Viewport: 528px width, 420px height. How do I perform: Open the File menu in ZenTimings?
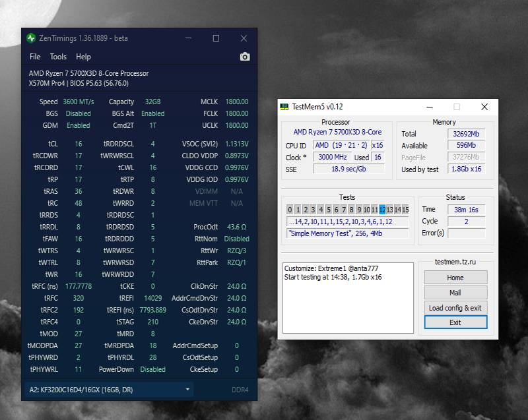pos(35,57)
